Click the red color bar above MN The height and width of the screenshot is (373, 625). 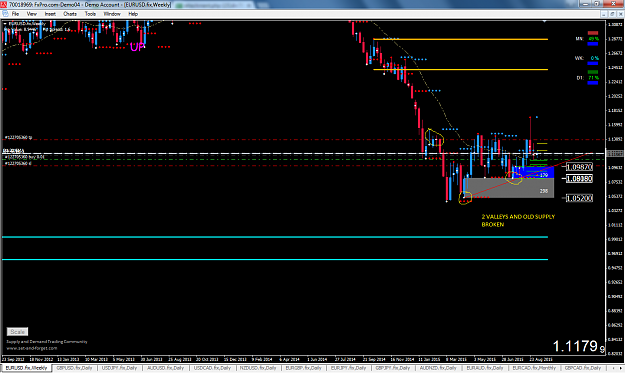tap(593, 33)
